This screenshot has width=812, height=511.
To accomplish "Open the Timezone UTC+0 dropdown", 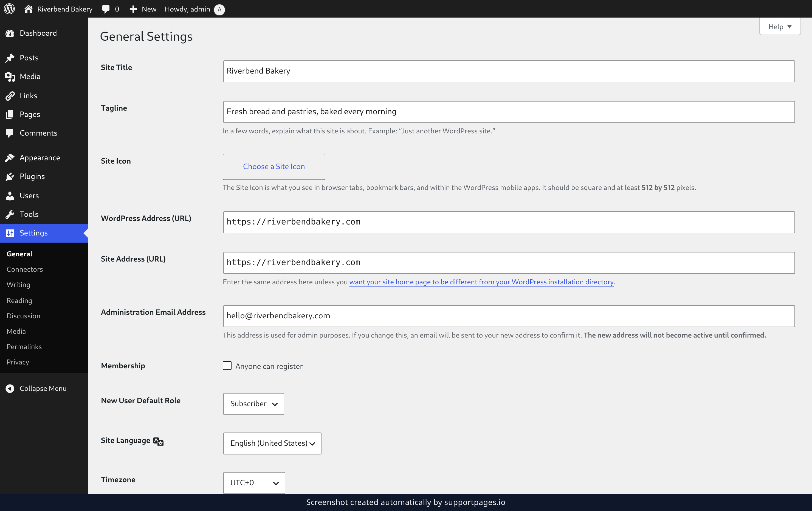I will click(x=254, y=483).
